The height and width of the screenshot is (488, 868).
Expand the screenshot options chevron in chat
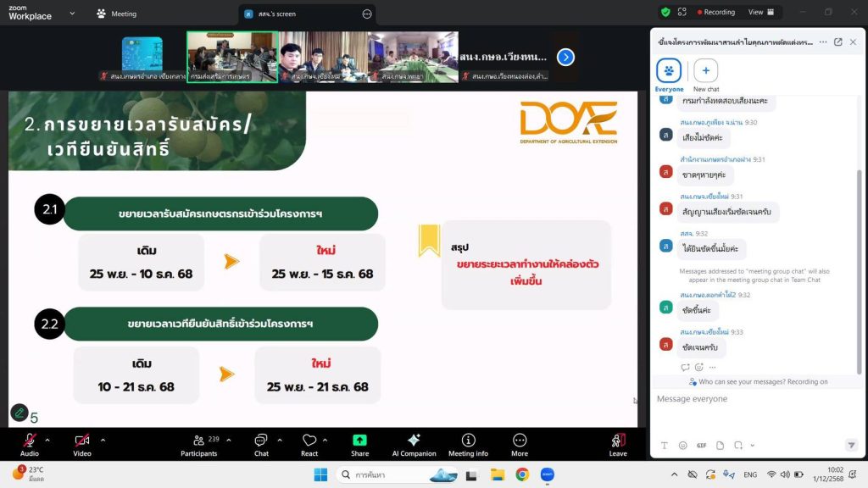[752, 446]
